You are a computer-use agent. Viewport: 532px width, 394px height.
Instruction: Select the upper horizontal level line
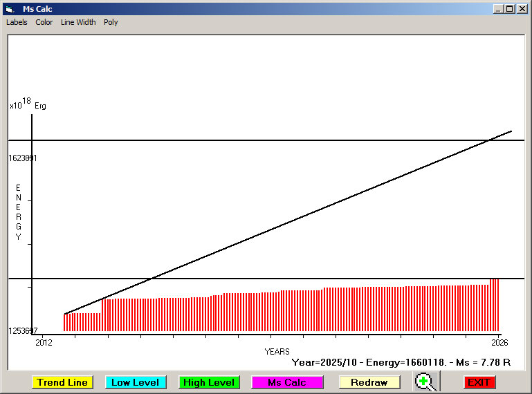[277, 140]
